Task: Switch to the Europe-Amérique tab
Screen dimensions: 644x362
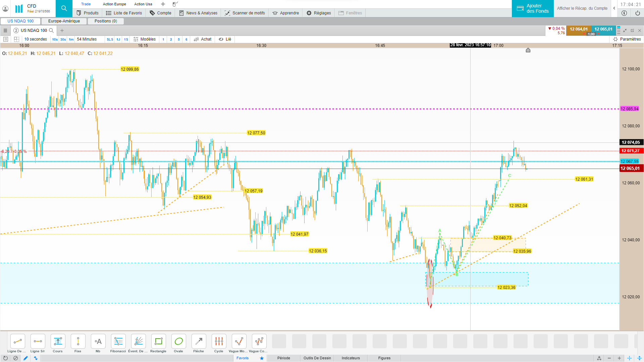Action: 64,21
